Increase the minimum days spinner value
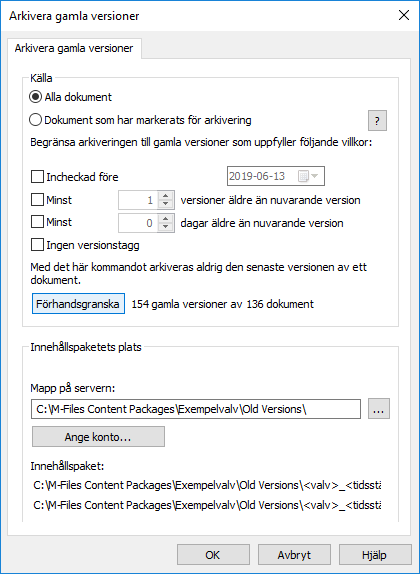The image size is (420, 574). click(x=166, y=219)
